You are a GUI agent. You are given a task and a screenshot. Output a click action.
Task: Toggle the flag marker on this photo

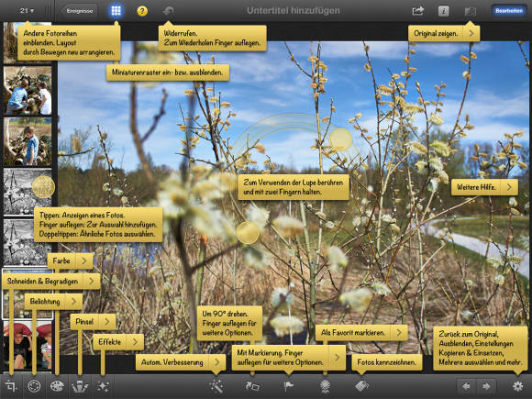(x=288, y=386)
